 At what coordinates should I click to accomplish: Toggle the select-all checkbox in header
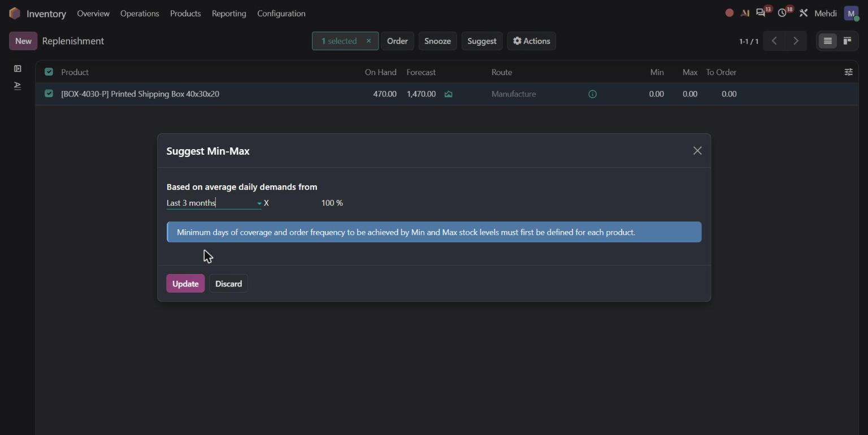(x=49, y=72)
